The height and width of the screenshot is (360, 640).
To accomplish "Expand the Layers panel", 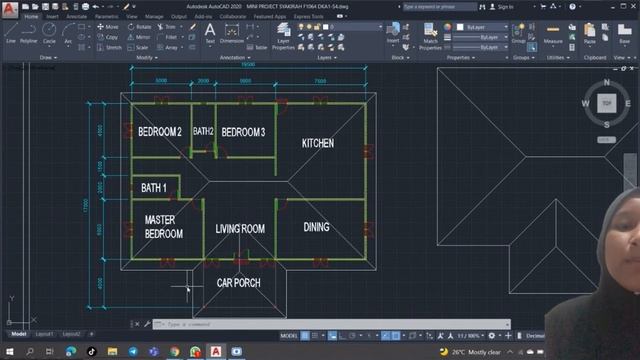I will 327,58.
